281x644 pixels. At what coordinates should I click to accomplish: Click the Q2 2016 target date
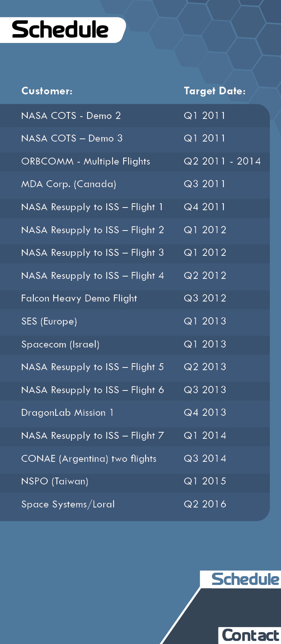(205, 504)
